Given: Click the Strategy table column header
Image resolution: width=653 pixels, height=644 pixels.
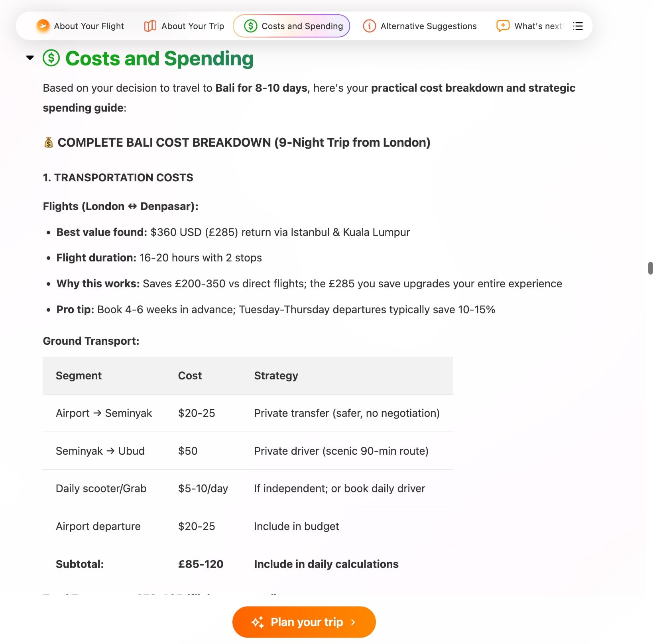Looking at the screenshot, I should [x=276, y=375].
